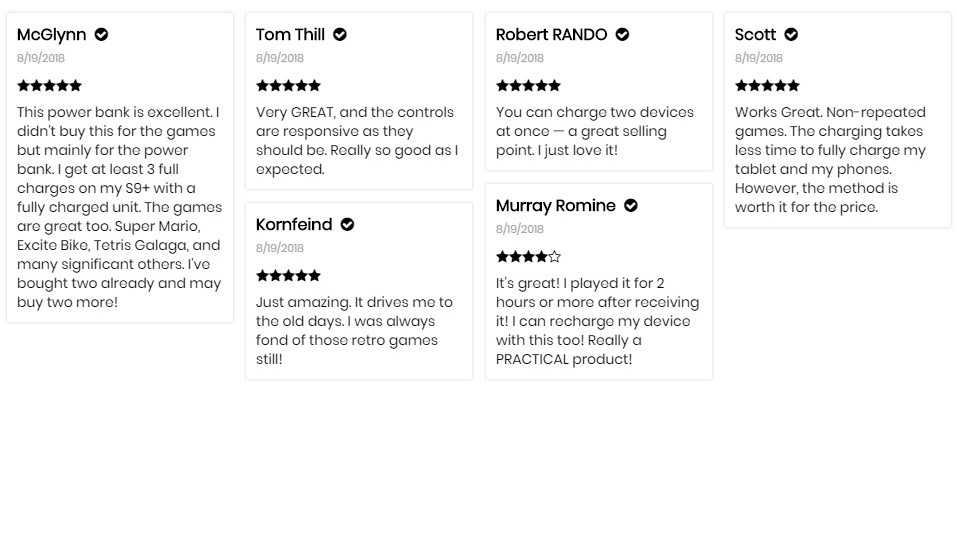Image resolution: width=957 pixels, height=539 pixels.
Task: Click McGlynn's power bank review text
Action: coord(120,207)
